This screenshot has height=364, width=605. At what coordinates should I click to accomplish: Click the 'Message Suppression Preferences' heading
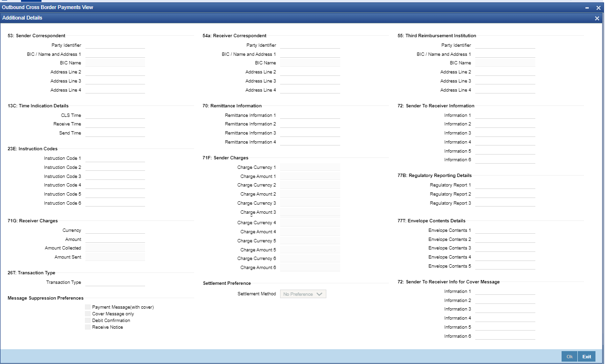point(45,298)
